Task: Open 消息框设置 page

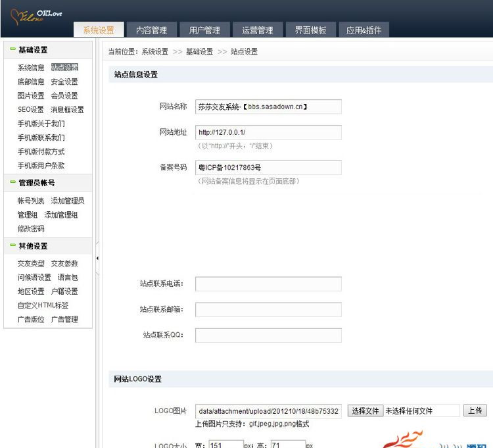Action: (67, 109)
